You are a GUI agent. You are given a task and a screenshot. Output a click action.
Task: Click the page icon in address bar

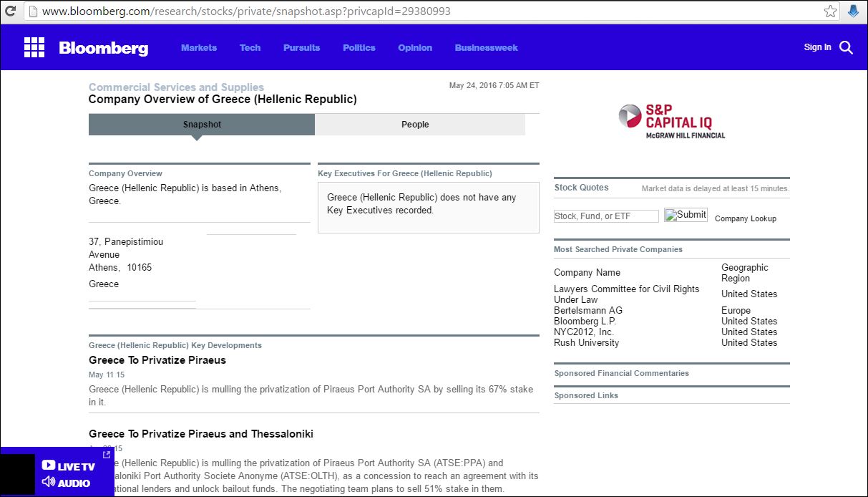33,11
